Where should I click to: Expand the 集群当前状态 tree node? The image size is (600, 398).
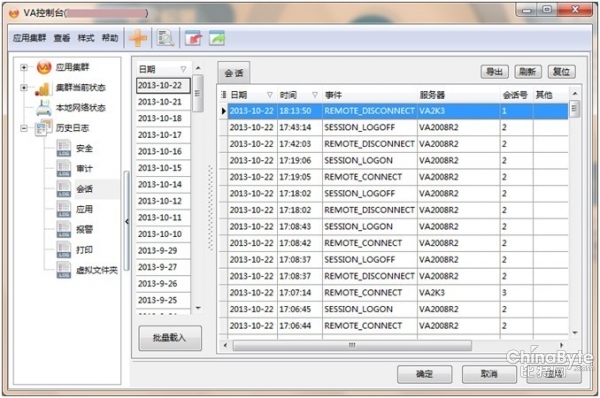click(24, 88)
